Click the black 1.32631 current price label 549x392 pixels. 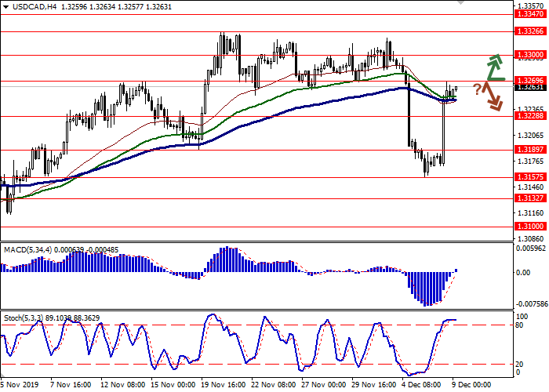[x=527, y=87]
